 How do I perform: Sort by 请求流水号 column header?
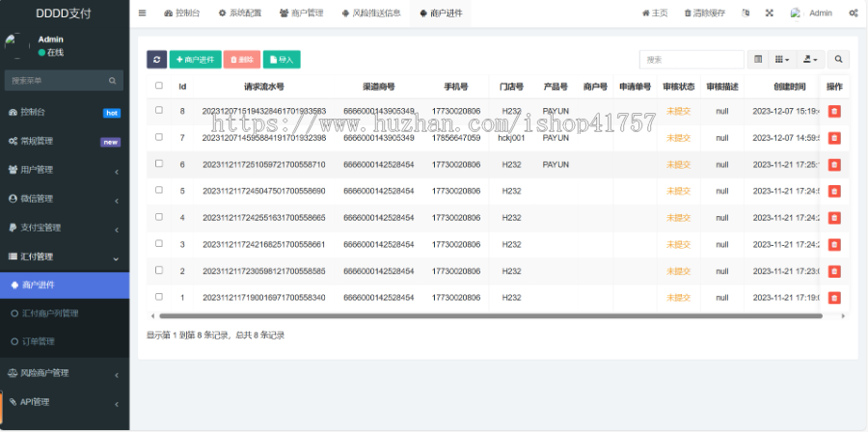tap(264, 87)
